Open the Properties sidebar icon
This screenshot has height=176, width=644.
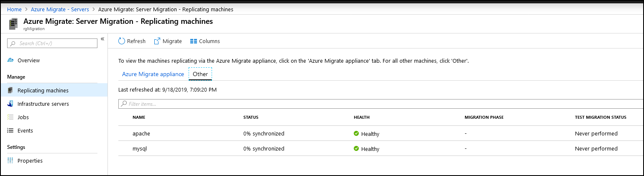coord(10,161)
